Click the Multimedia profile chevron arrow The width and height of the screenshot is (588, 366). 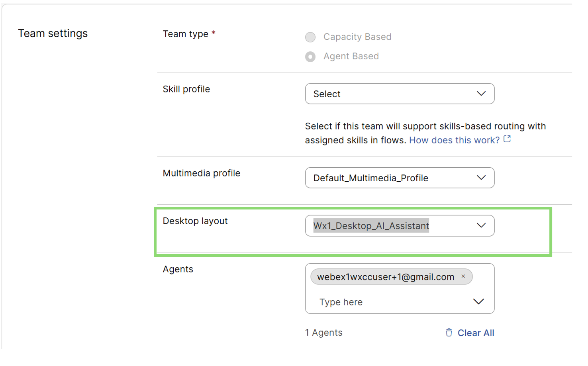coord(481,178)
